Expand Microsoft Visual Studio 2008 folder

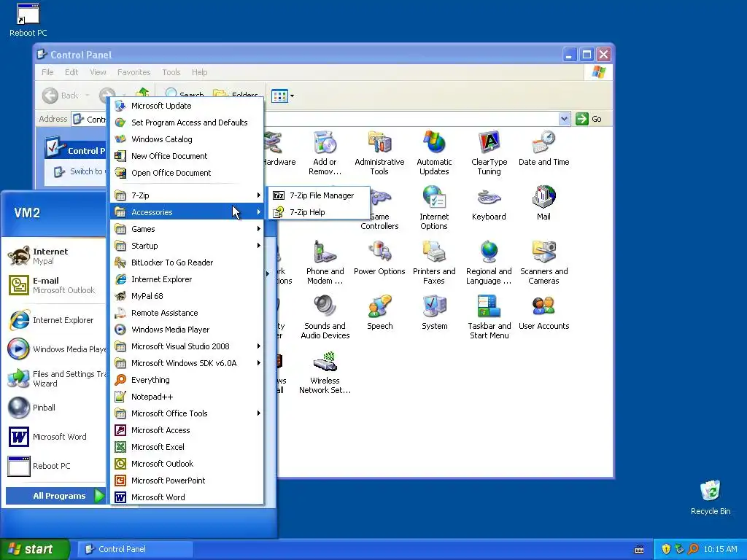(x=187, y=346)
